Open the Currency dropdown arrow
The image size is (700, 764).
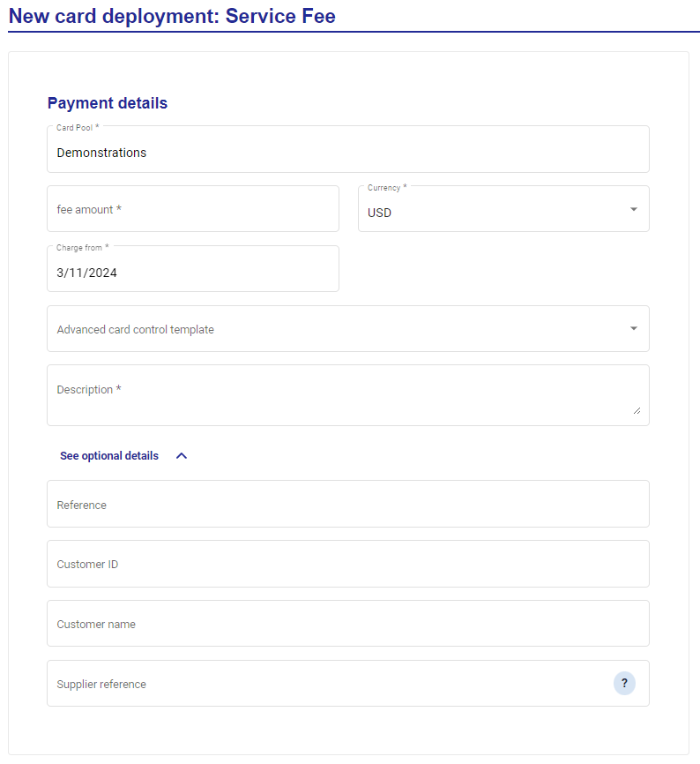click(633, 209)
